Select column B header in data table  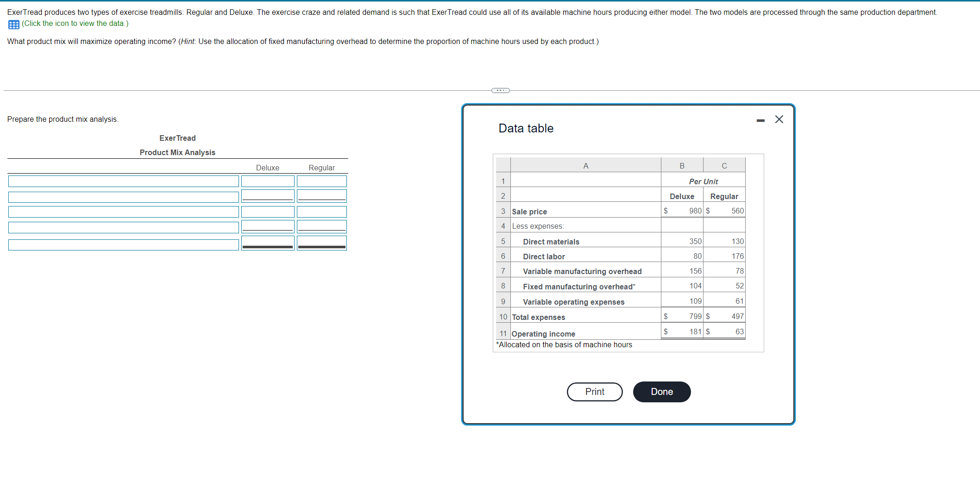682,165
